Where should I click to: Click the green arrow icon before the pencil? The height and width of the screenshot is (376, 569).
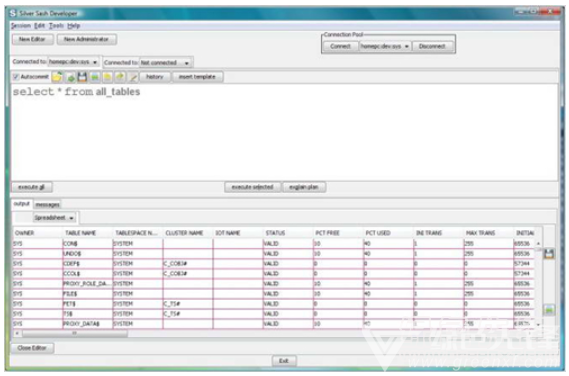pos(120,77)
